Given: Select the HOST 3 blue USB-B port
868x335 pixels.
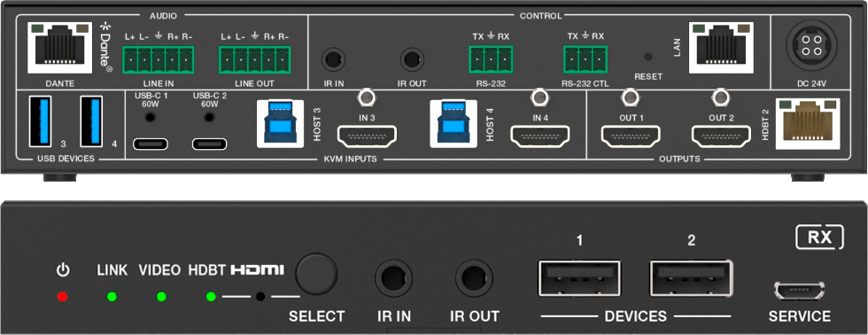Looking at the screenshot, I should [280, 123].
